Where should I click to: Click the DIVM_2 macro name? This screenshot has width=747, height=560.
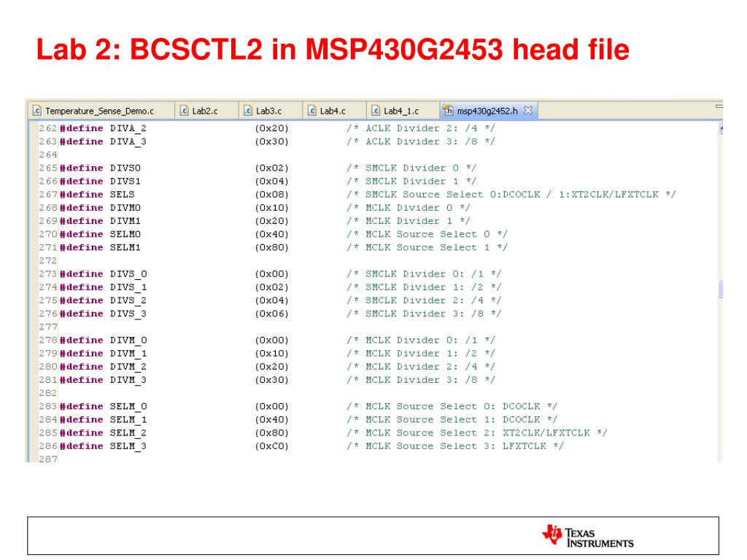[x=128, y=367]
